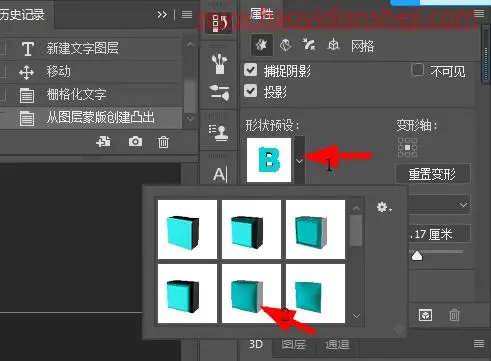Click history list scroll up arrow
The width and height of the screenshot is (491, 361).
point(190,44)
